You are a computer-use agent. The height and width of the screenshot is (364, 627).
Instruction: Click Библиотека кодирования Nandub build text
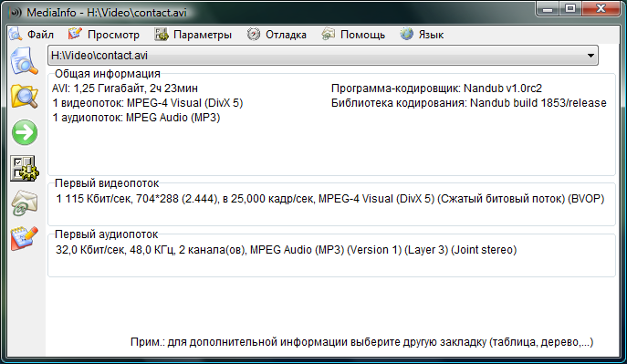[x=468, y=103]
